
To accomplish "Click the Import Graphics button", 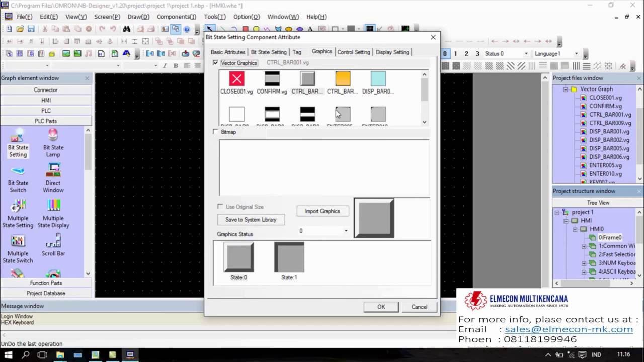I will 323,211.
